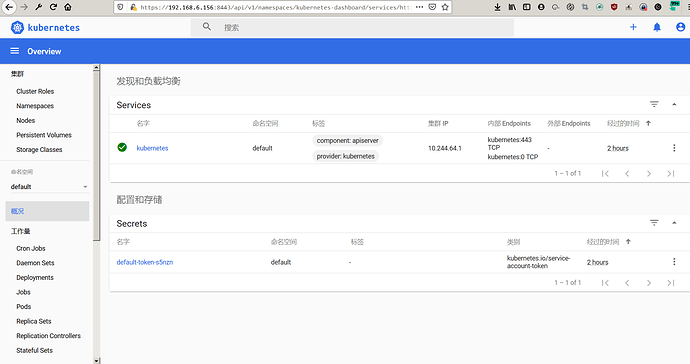
Task: Open Daemon Sets in sidebar
Action: (x=35, y=263)
